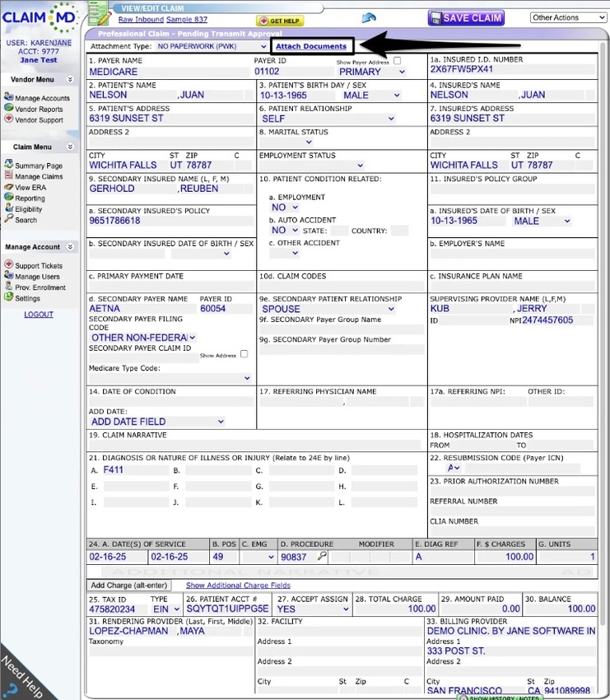Collapse the Vendor Menu section
This screenshot has width=610, height=700.
point(70,79)
